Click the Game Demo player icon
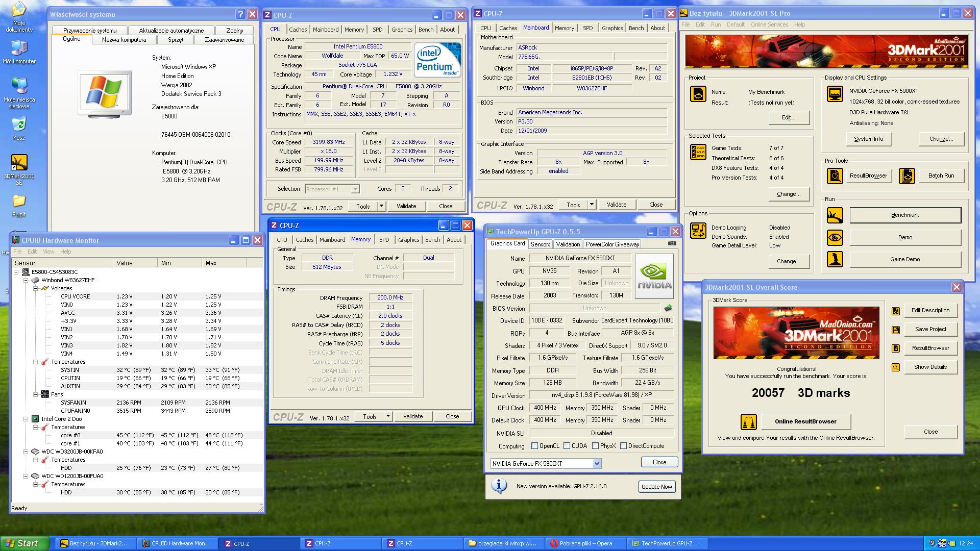This screenshot has width=980, height=551. tap(835, 259)
